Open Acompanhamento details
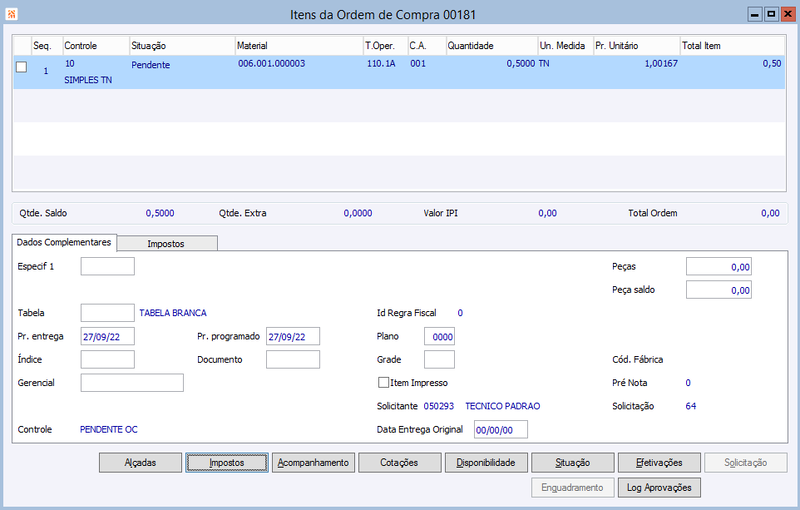800x510 pixels. [313, 463]
